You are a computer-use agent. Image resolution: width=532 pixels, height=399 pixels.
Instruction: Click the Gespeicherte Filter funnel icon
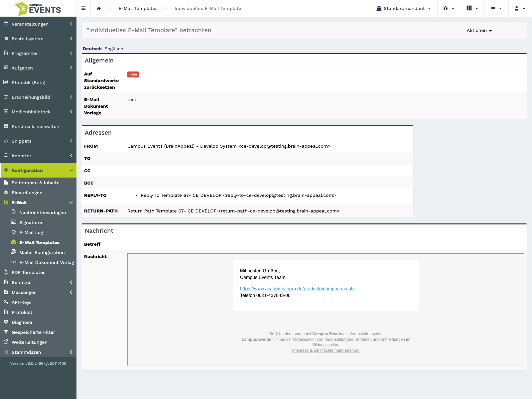6,332
